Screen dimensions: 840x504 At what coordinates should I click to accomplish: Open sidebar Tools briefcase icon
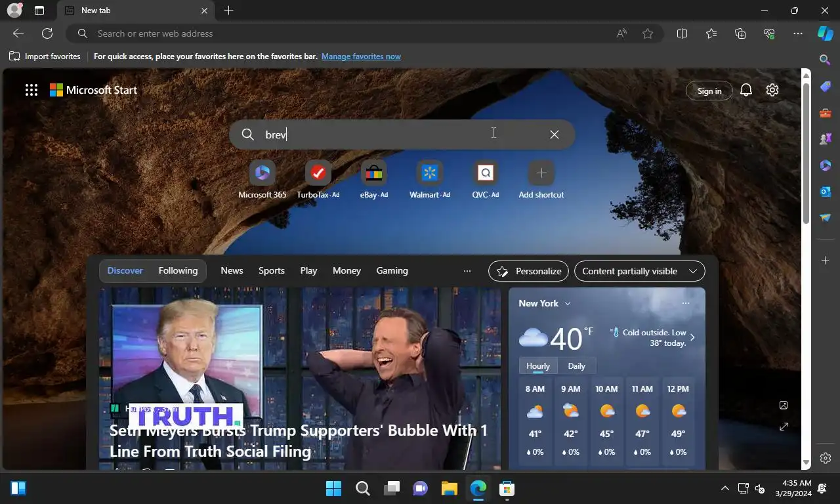(826, 113)
